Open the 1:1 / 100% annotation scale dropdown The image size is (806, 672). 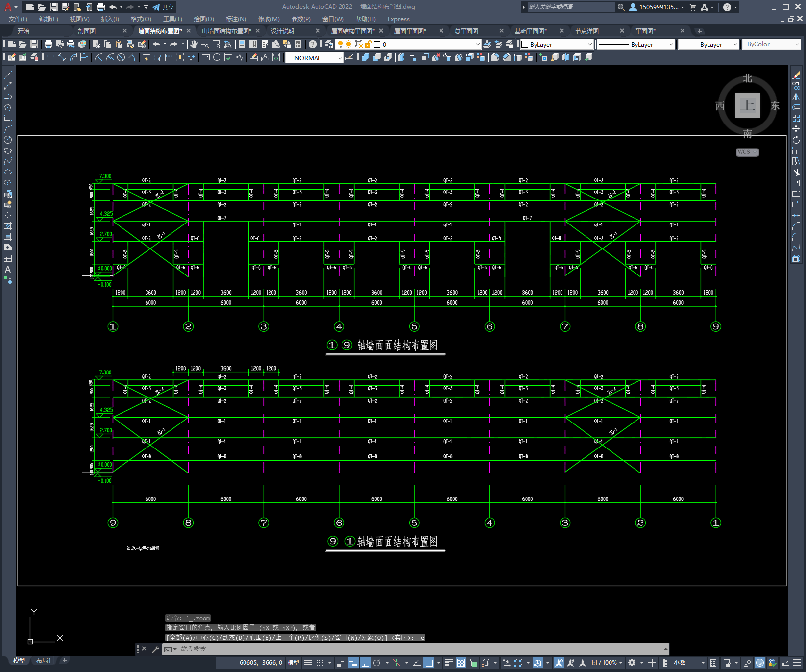click(x=607, y=663)
